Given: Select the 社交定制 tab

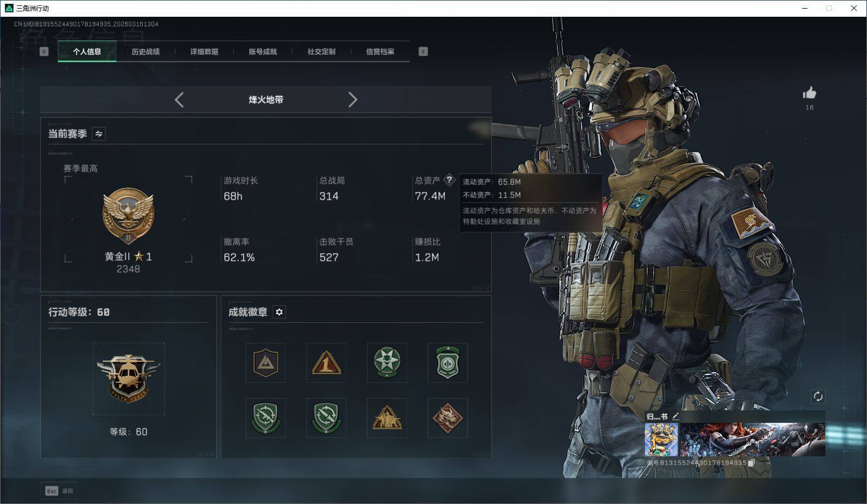Looking at the screenshot, I should pyautogui.click(x=321, y=51).
